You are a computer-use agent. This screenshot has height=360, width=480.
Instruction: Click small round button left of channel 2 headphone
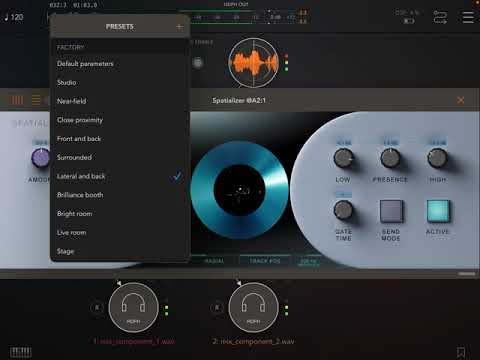coord(217,307)
